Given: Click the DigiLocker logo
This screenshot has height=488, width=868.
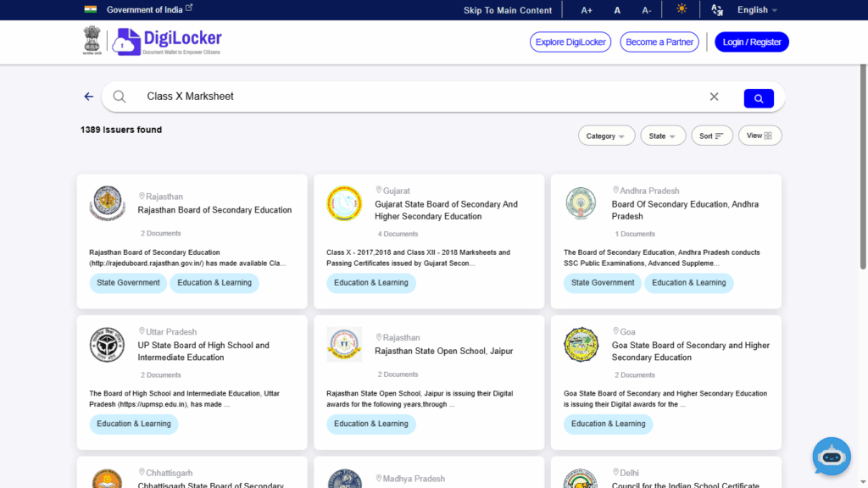Looking at the screenshot, I should (x=167, y=42).
